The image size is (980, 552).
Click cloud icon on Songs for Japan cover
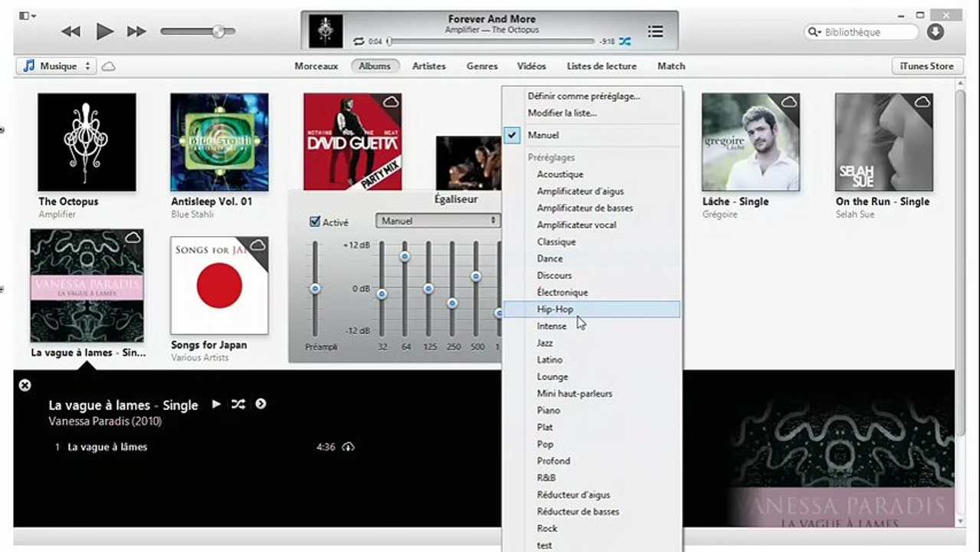(x=257, y=245)
